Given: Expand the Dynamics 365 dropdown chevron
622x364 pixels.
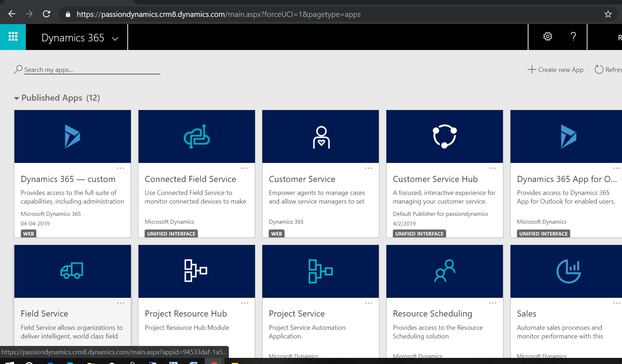Looking at the screenshot, I should click(x=115, y=39).
